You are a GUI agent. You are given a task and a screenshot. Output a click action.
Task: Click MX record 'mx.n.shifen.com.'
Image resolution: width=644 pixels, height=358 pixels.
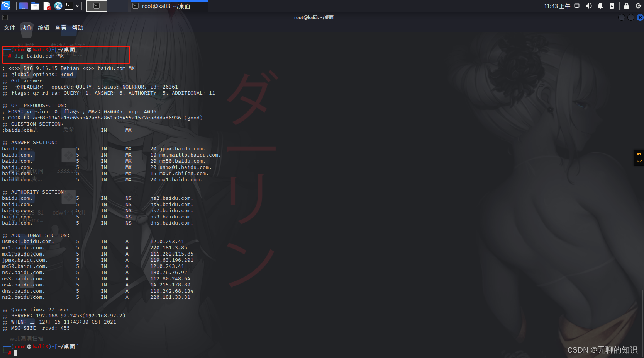(x=184, y=174)
